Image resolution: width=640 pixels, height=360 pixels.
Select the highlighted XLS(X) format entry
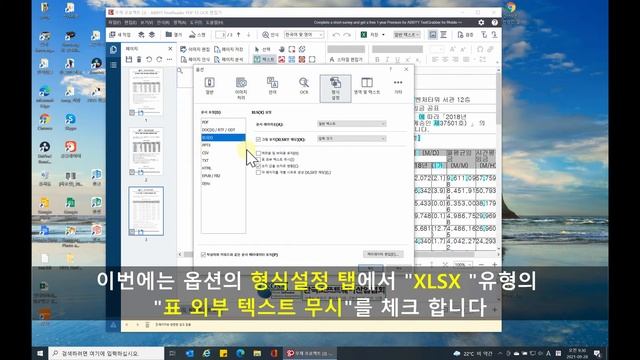click(x=223, y=138)
